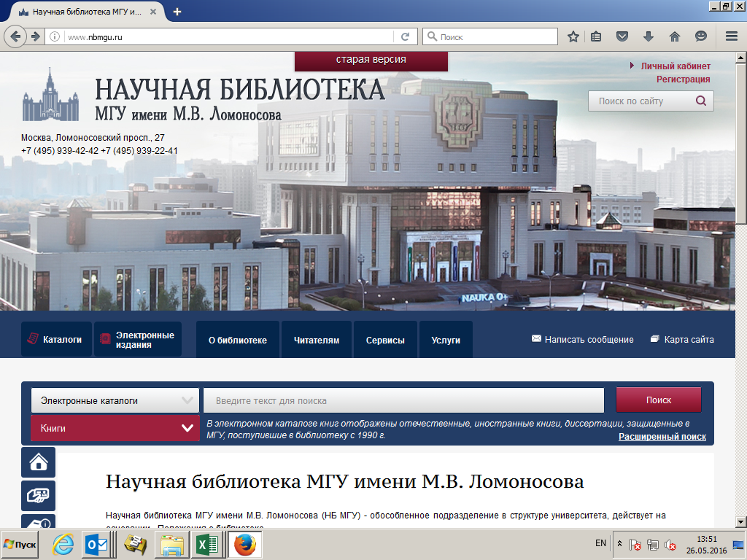Click the page scrollbar down arrow
Image resolution: width=747 pixels, height=560 pixels.
[x=741, y=521]
